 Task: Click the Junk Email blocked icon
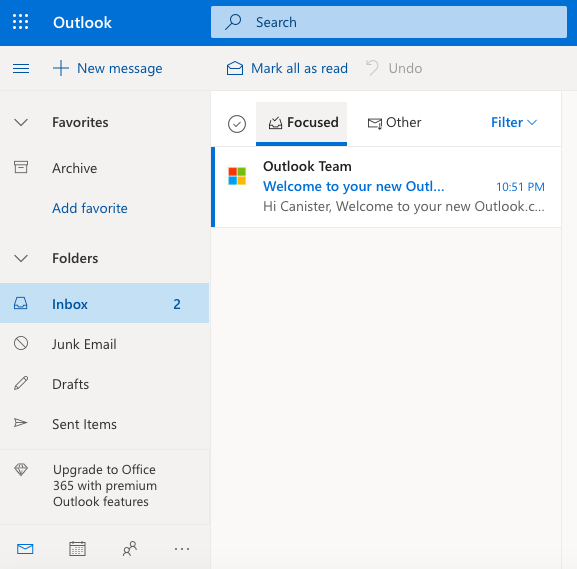(x=21, y=343)
